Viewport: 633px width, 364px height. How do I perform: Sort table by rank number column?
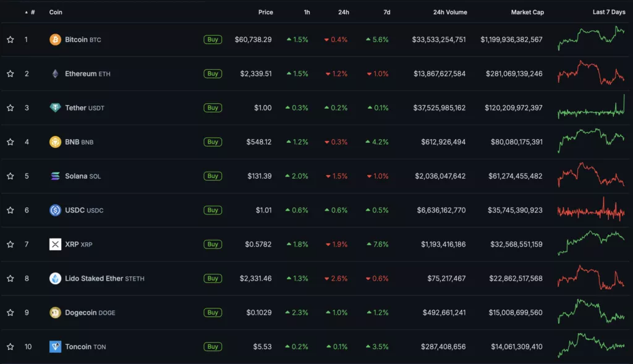32,12
